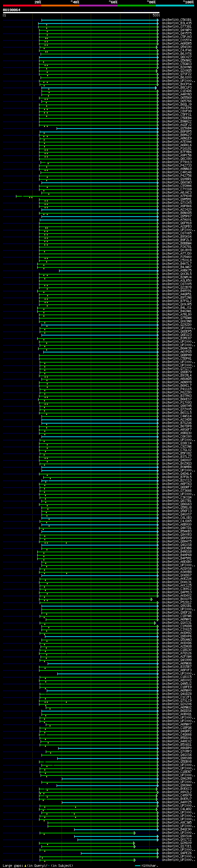Click hit label UniRef100_Q15GB4
Viewport: 197px width, 868px height.
click(177, 128)
